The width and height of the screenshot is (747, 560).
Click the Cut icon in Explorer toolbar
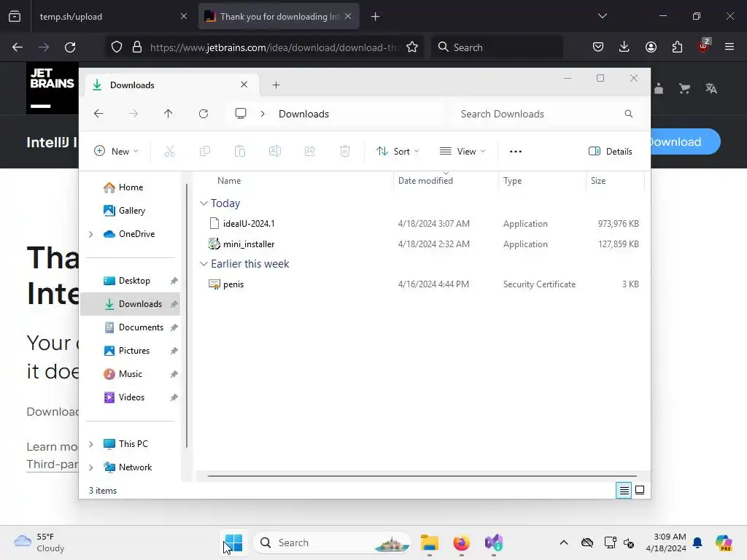[x=169, y=152]
